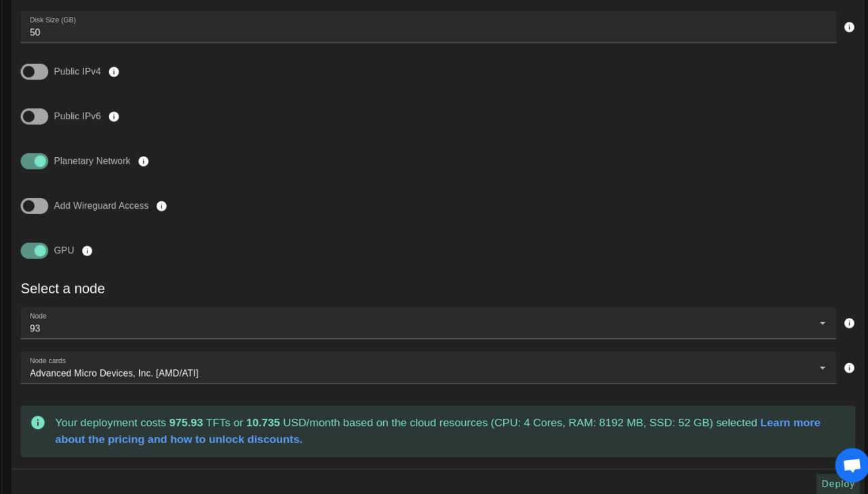Click the Disk Size info icon
The image size is (868, 494).
tap(849, 27)
